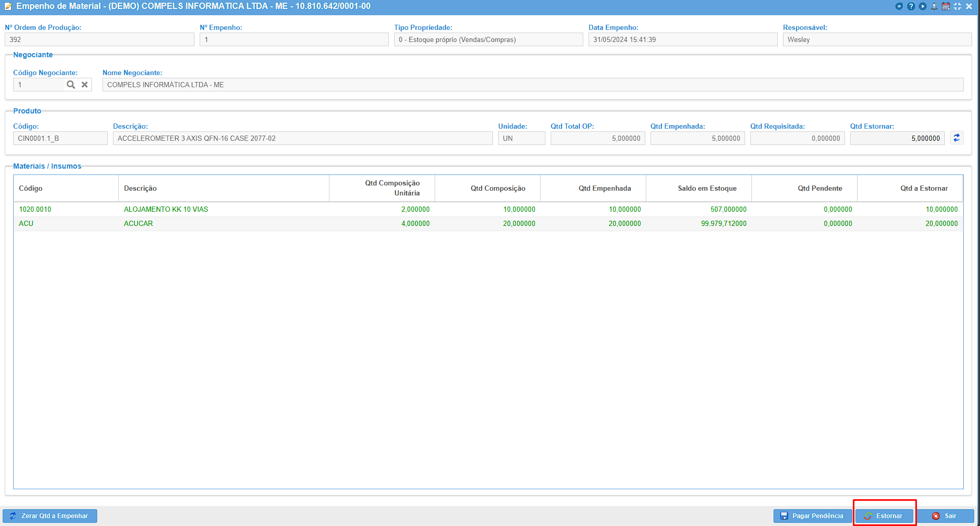Sort by Qtd Composição Unitária column header
The image size is (980, 526).
382,188
